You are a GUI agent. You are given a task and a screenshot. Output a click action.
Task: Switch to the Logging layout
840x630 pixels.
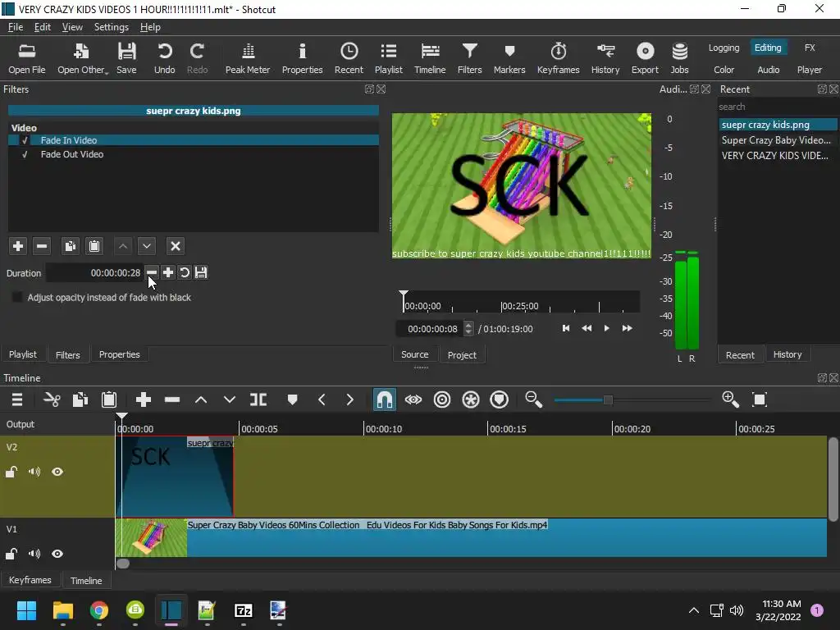click(x=724, y=48)
